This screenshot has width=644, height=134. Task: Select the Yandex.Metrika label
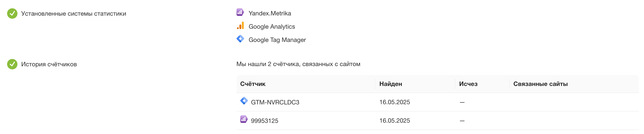(x=270, y=13)
